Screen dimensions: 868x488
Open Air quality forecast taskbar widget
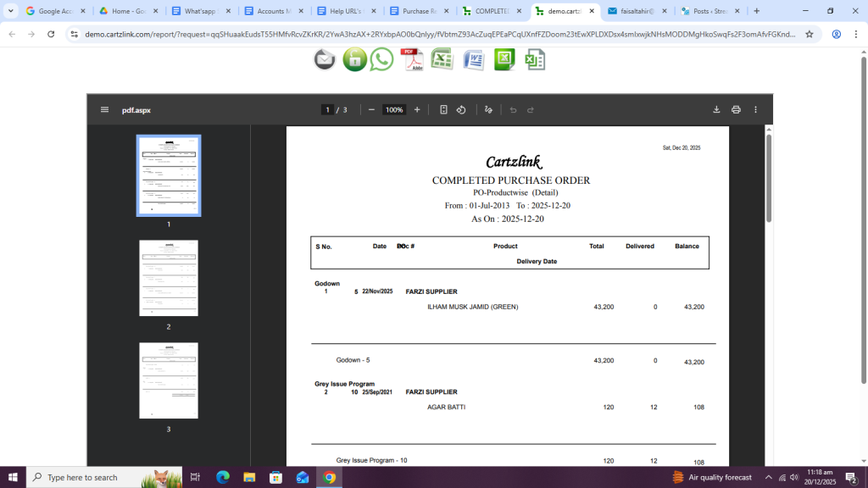[712, 477]
